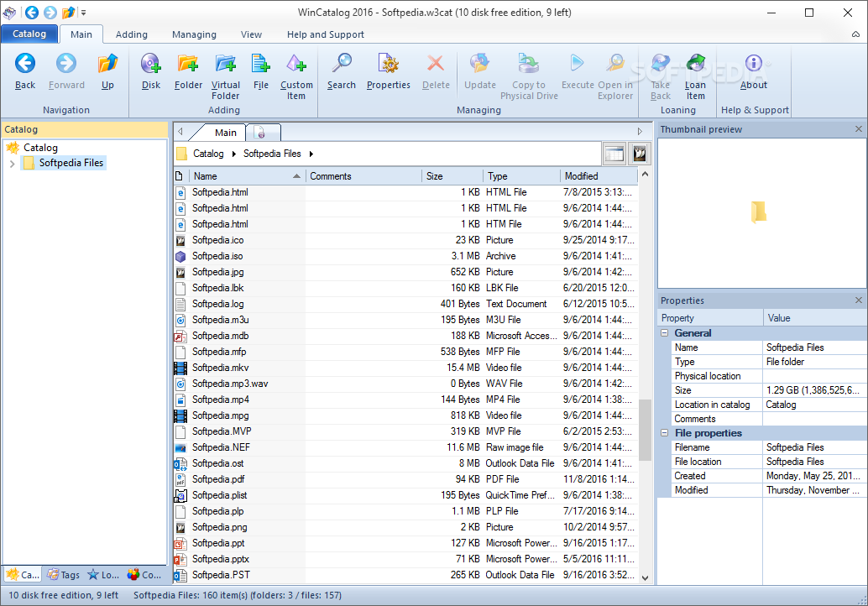Click the Delete ribbon icon
Viewport: 868px width, 606px height.
(436, 64)
